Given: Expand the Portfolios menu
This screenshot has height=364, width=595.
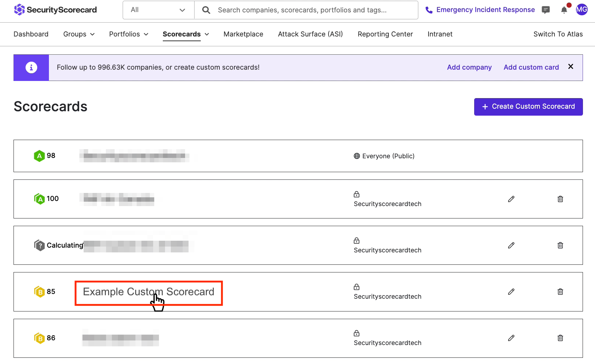Looking at the screenshot, I should [x=128, y=34].
